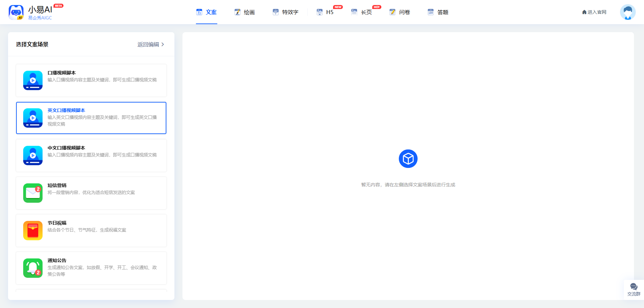Open the 交流群 chat bubble icon

point(634,287)
